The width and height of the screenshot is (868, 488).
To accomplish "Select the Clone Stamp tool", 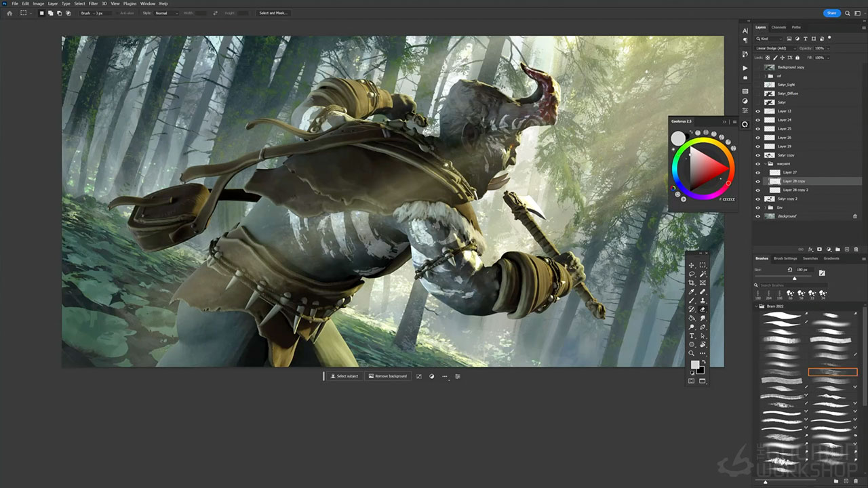I will [703, 300].
